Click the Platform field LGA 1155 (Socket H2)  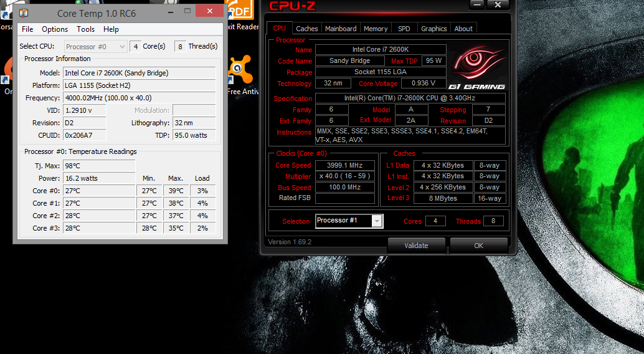(140, 85)
